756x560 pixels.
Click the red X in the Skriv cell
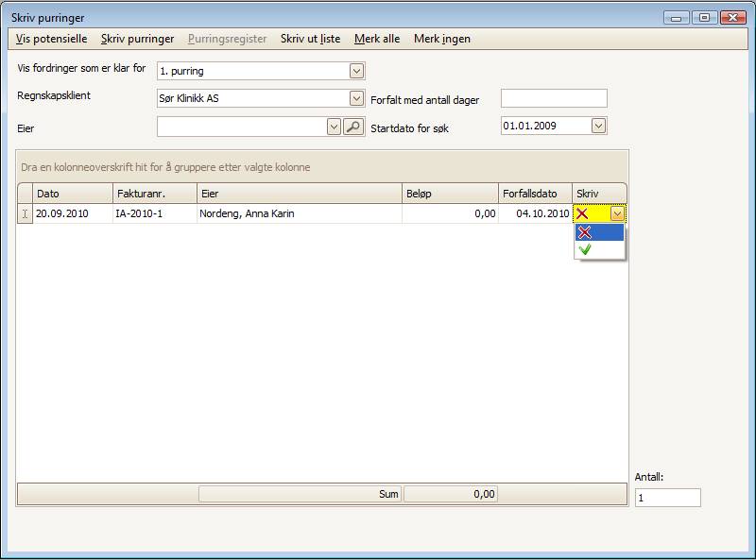(x=582, y=213)
